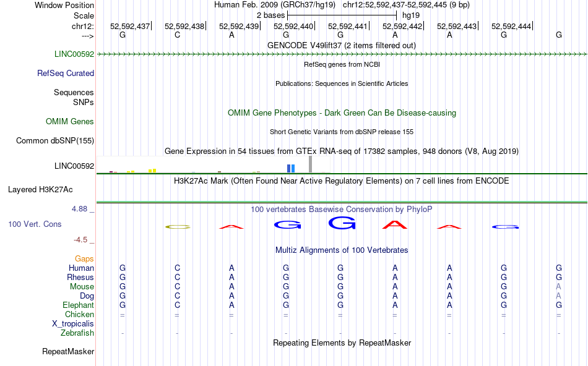Screen dimensions: 588x366
Task: Select the Zebrafish species label
Action: [x=77, y=333]
